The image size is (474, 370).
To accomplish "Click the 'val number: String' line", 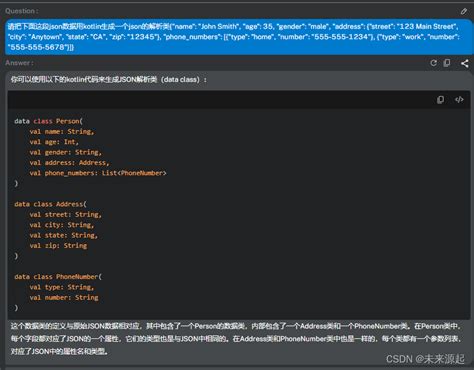I will pos(64,297).
